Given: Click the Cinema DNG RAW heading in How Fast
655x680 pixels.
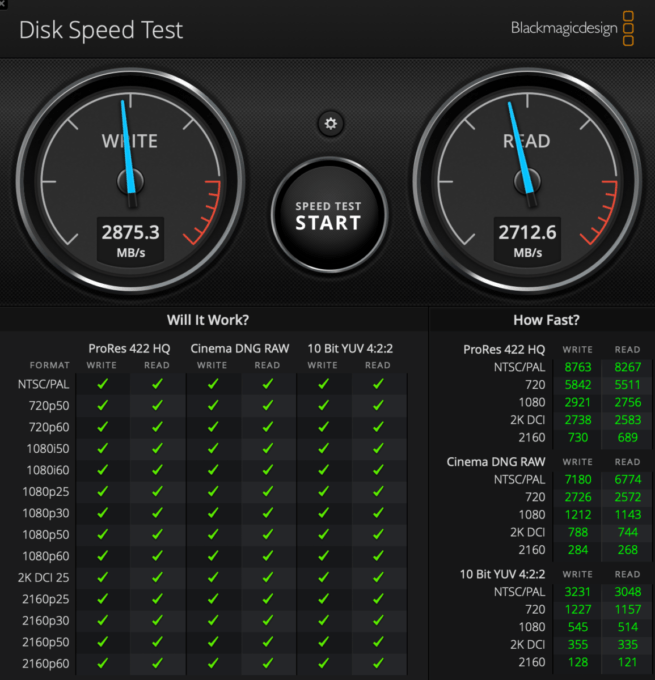Looking at the screenshot, I should [x=496, y=462].
